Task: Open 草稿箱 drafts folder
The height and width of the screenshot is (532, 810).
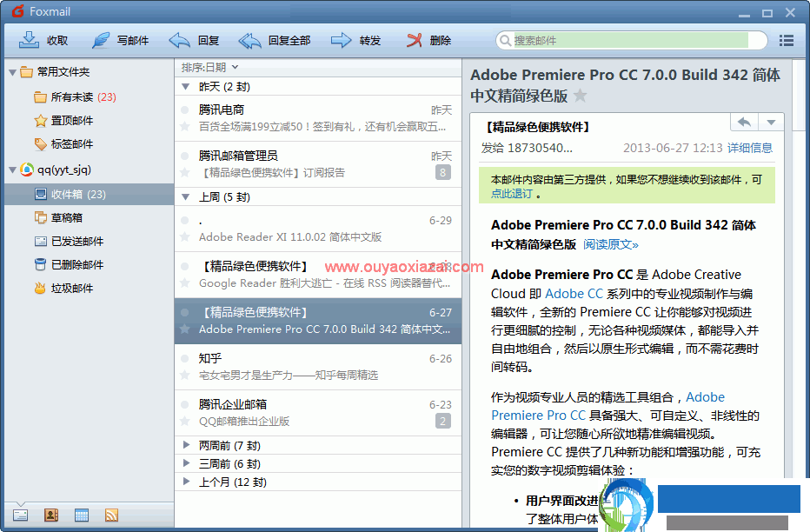Action: click(x=58, y=218)
